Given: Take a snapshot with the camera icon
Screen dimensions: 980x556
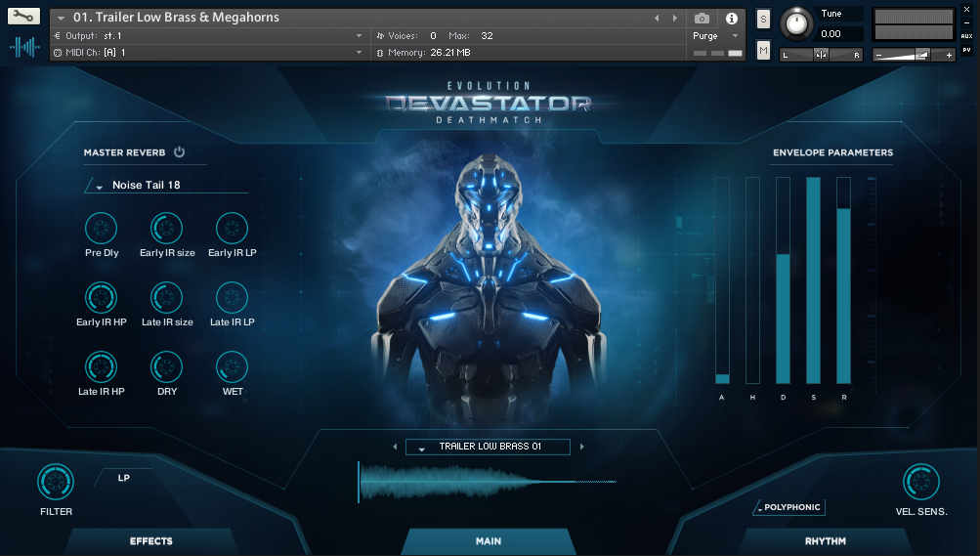Looking at the screenshot, I should [702, 19].
